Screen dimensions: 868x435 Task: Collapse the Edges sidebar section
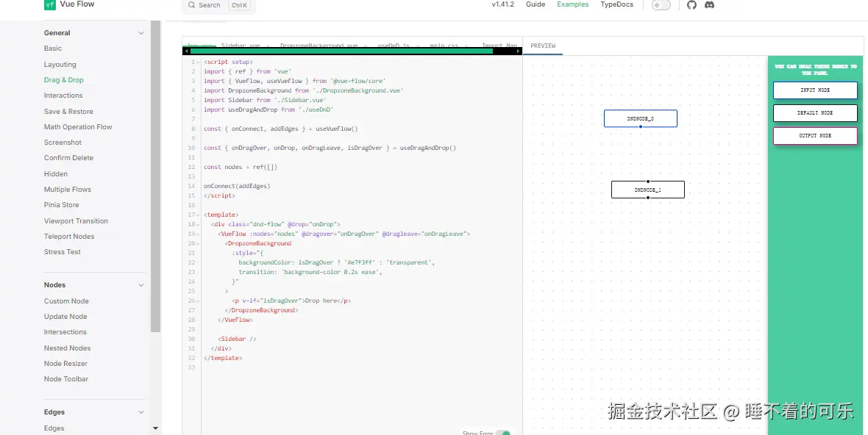click(141, 412)
